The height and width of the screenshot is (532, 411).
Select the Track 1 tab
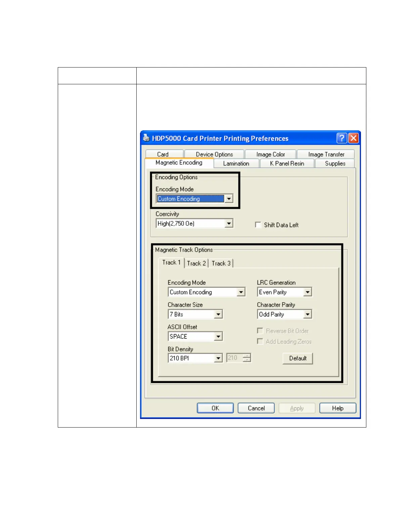pos(171,263)
